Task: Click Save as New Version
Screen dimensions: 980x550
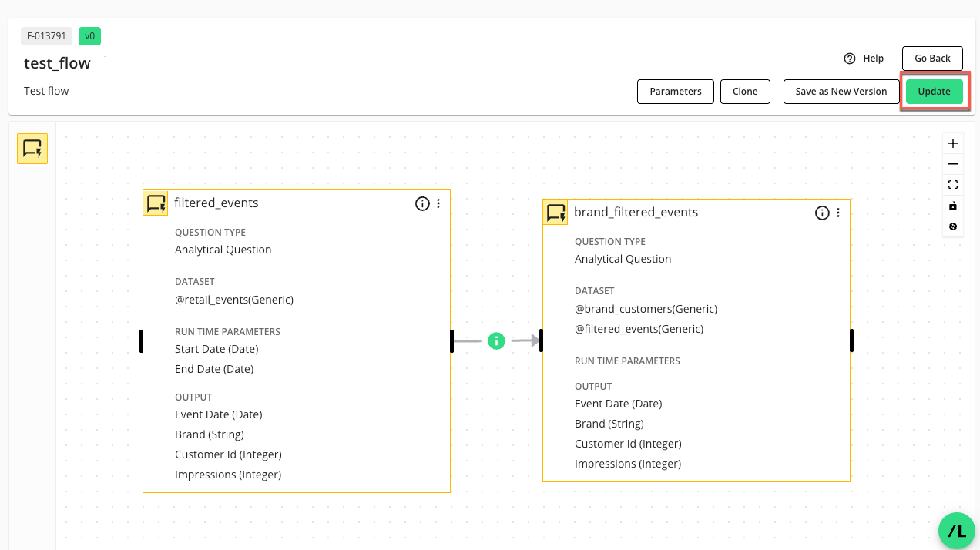Action: point(841,92)
